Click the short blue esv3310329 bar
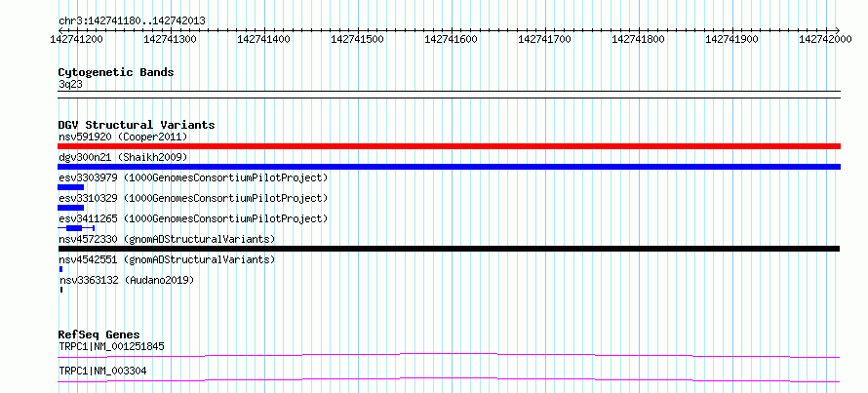This screenshot has width=868, height=393. coord(71,208)
